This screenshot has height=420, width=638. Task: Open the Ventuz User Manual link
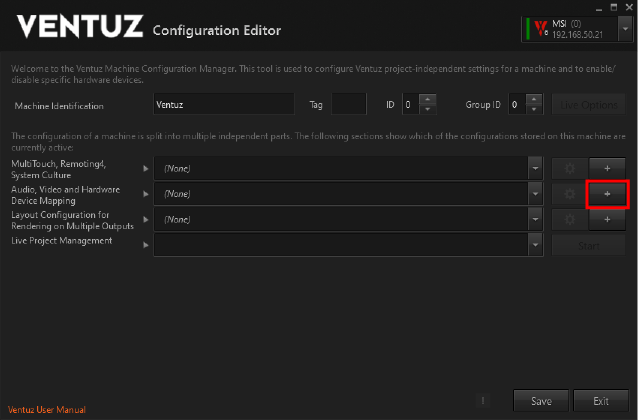[47, 409]
